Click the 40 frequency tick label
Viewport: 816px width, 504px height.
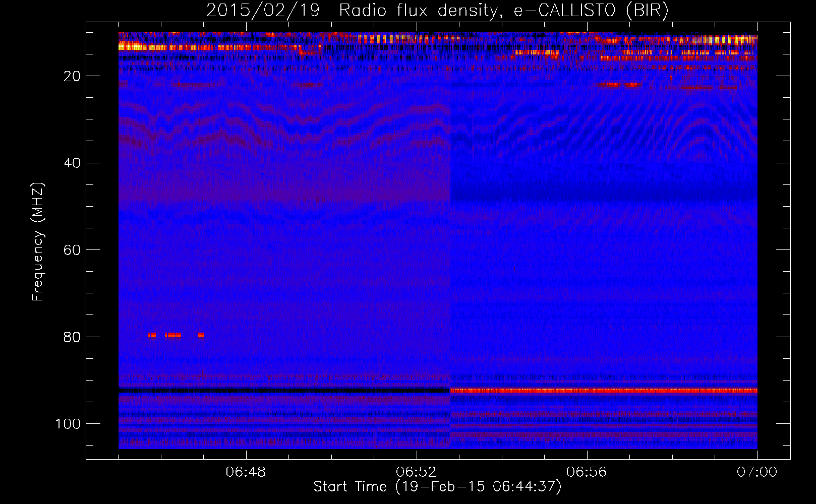[72, 163]
